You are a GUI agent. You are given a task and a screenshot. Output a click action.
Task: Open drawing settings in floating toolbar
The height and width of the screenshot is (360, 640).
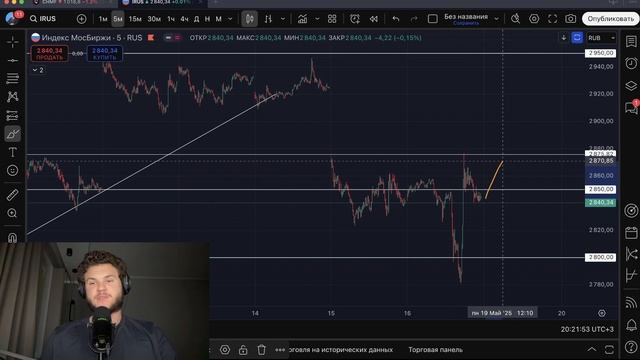tap(225, 350)
